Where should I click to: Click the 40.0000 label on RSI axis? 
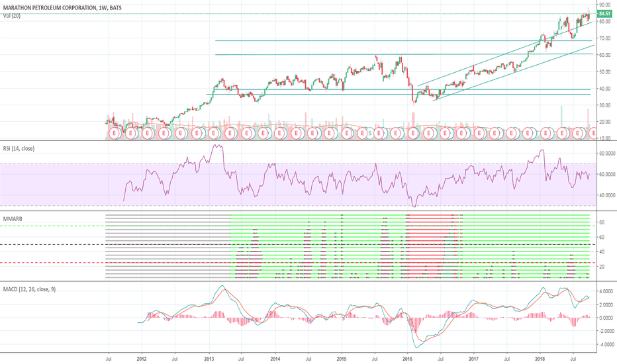click(x=607, y=195)
